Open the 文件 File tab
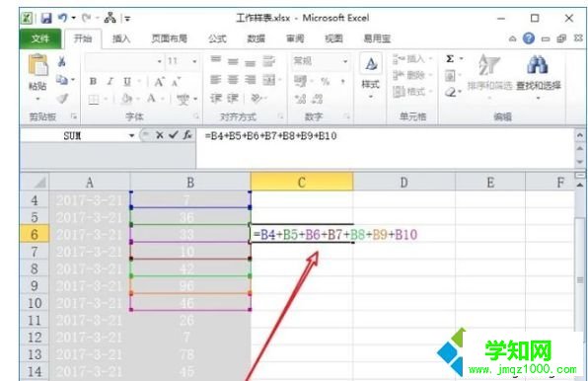Viewport: 588px width, 381px height. pyautogui.click(x=40, y=38)
